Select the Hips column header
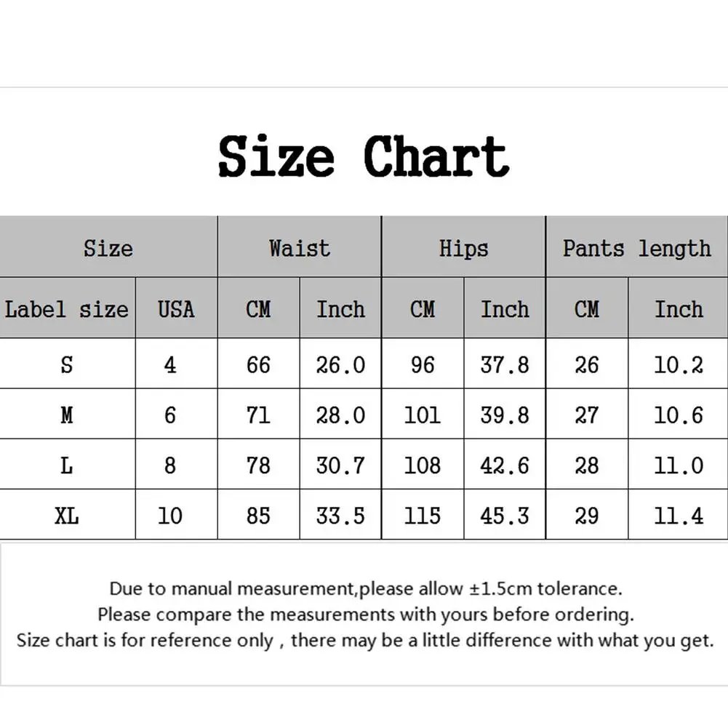 click(x=463, y=248)
